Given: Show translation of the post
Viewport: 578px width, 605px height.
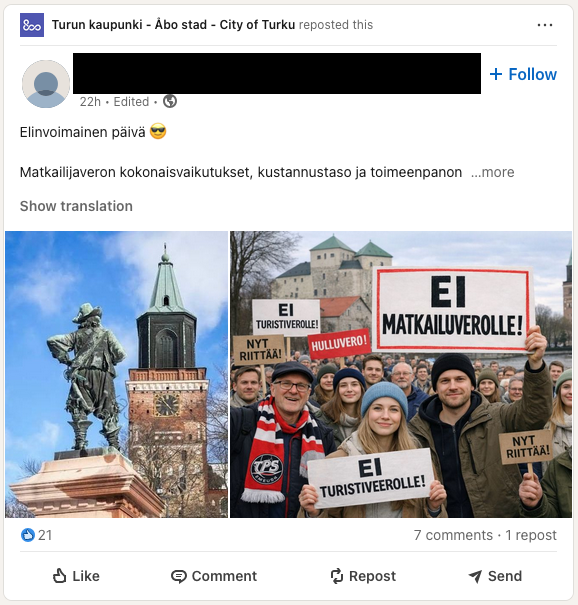Looking at the screenshot, I should [76, 206].
